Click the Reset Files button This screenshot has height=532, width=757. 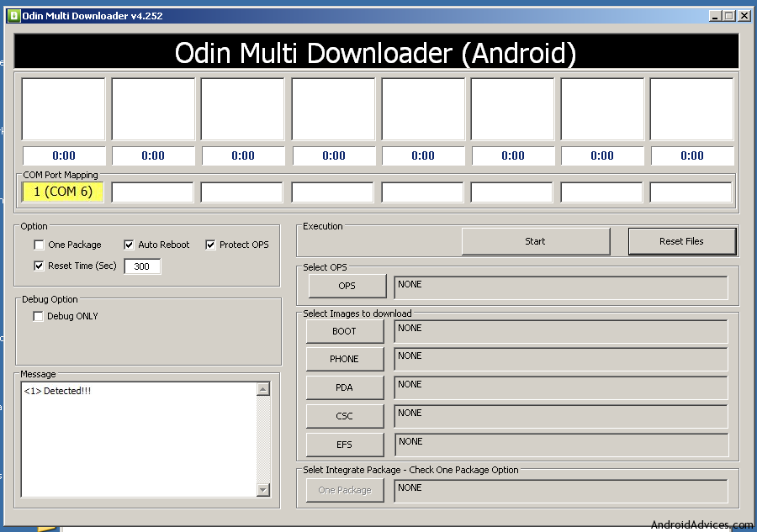click(681, 241)
